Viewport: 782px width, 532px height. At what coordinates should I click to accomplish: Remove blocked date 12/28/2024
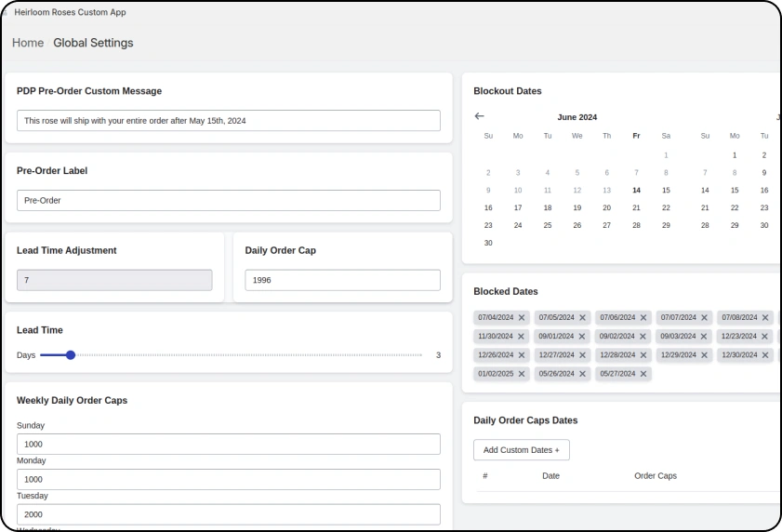pos(643,355)
